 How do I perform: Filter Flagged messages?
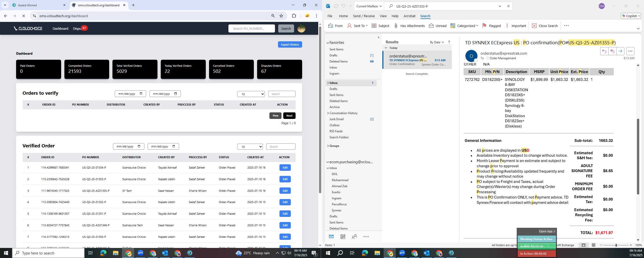[x=492, y=26]
